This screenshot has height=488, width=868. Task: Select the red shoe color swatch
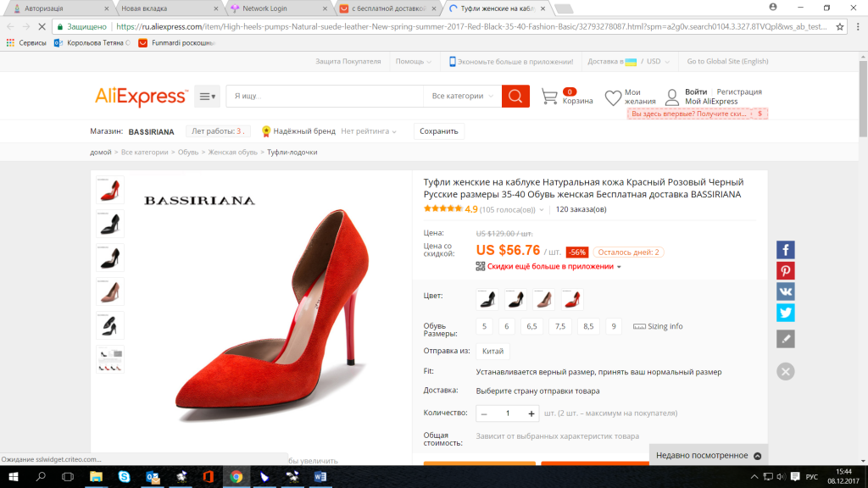(573, 299)
